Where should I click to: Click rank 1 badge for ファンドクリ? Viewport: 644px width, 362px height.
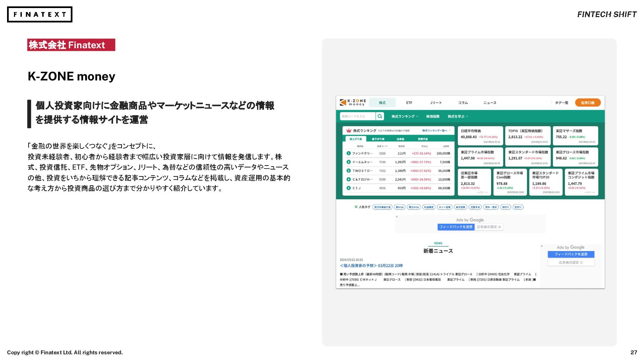[348, 153]
